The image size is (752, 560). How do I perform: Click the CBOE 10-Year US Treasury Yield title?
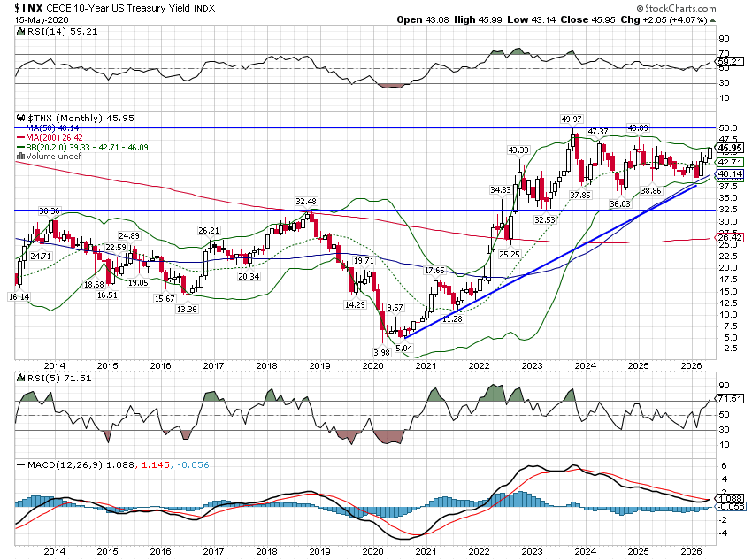point(119,8)
